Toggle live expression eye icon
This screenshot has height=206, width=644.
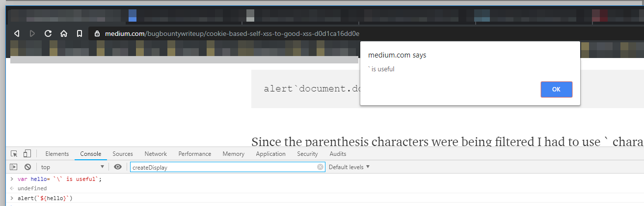tap(118, 167)
